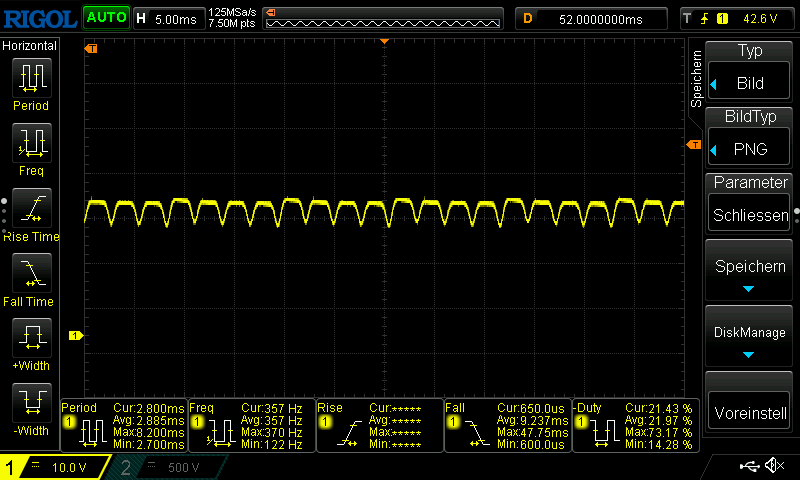The height and width of the screenshot is (480, 800).
Task: Select the Period measurement icon
Action: coord(32,78)
